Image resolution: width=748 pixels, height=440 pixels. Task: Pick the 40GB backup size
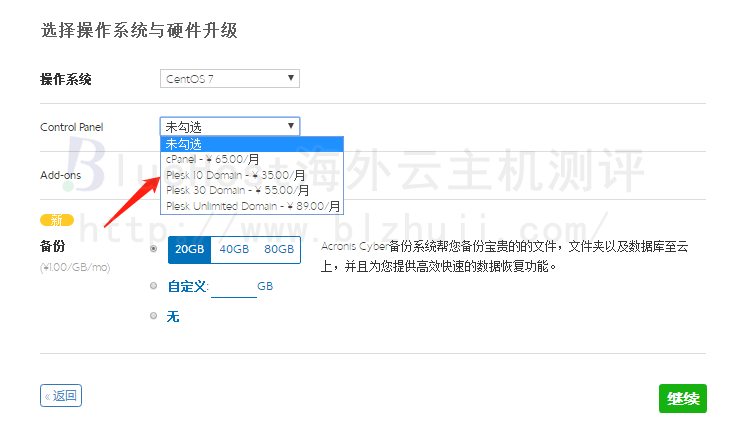point(234,250)
